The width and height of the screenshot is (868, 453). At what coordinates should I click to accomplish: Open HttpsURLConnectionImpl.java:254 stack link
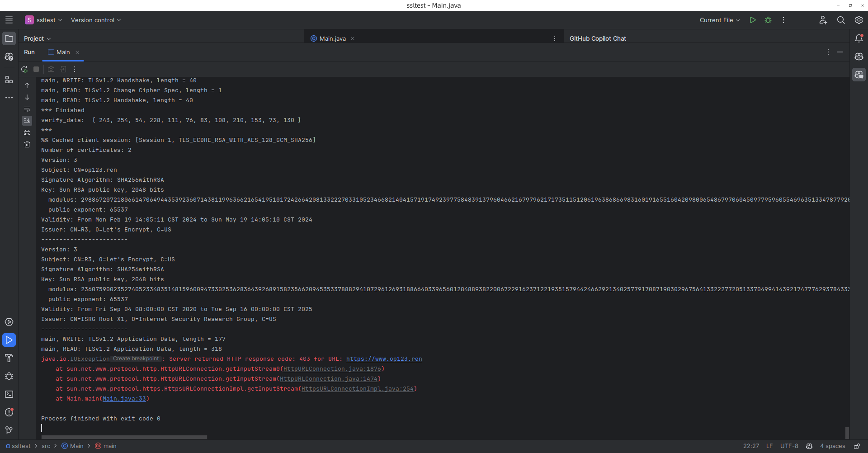[x=358, y=388]
